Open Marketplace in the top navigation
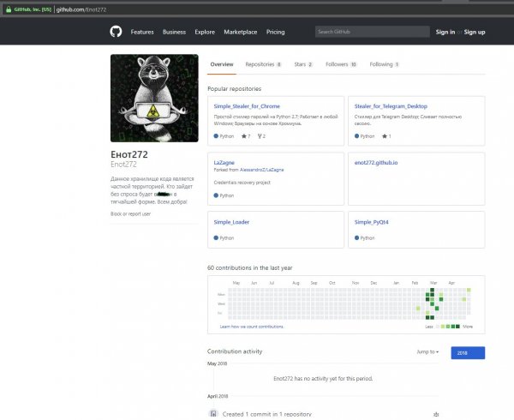The height and width of the screenshot is (420, 514). (x=240, y=32)
